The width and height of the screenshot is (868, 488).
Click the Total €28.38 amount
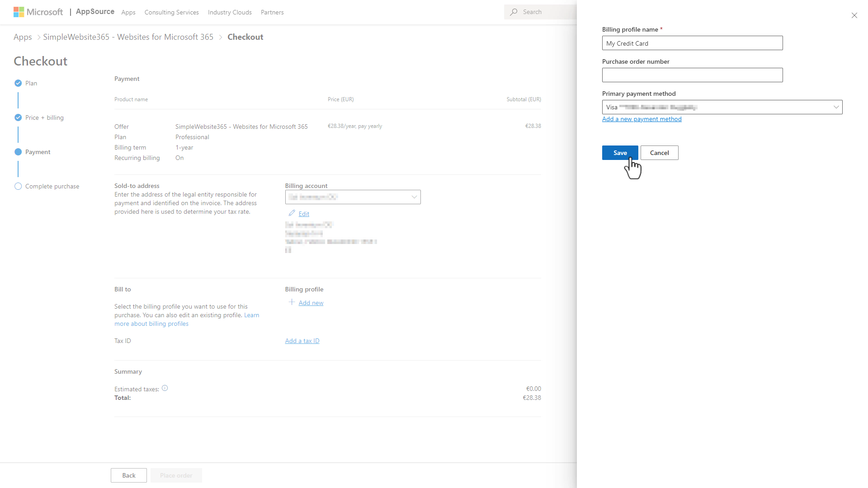pos(532,398)
